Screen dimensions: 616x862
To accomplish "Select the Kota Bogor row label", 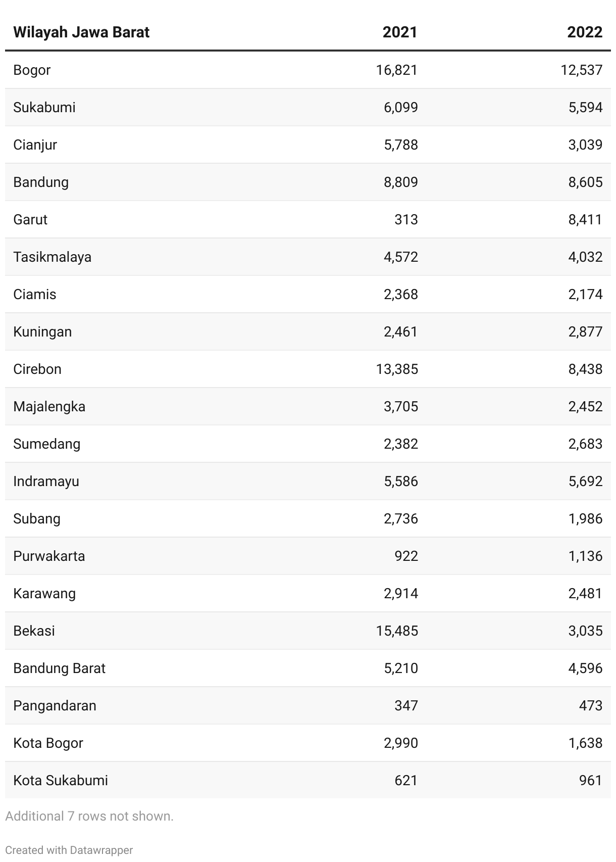I will (48, 743).
